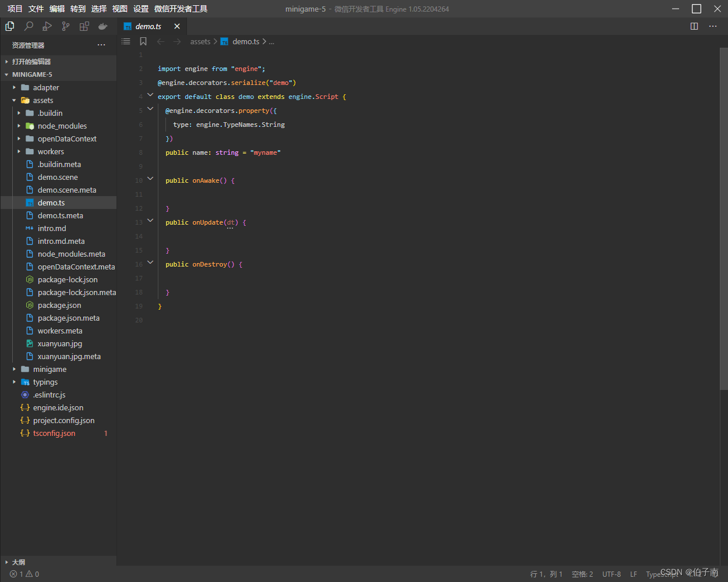
Task: Click the assets breadcrumb segment
Action: click(200, 41)
